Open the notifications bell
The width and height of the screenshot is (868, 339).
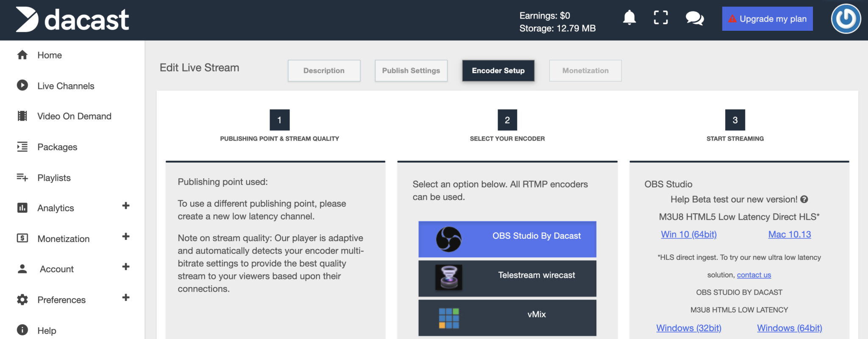click(629, 18)
